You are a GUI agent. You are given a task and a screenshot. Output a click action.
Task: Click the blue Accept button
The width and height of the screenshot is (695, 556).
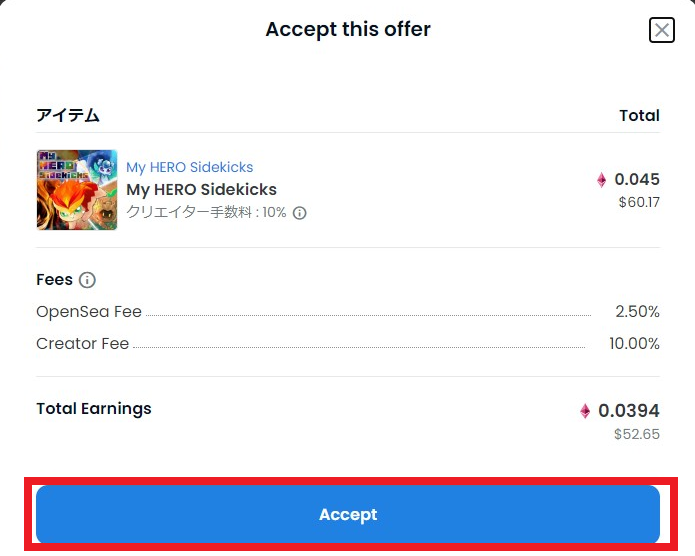[x=348, y=514]
